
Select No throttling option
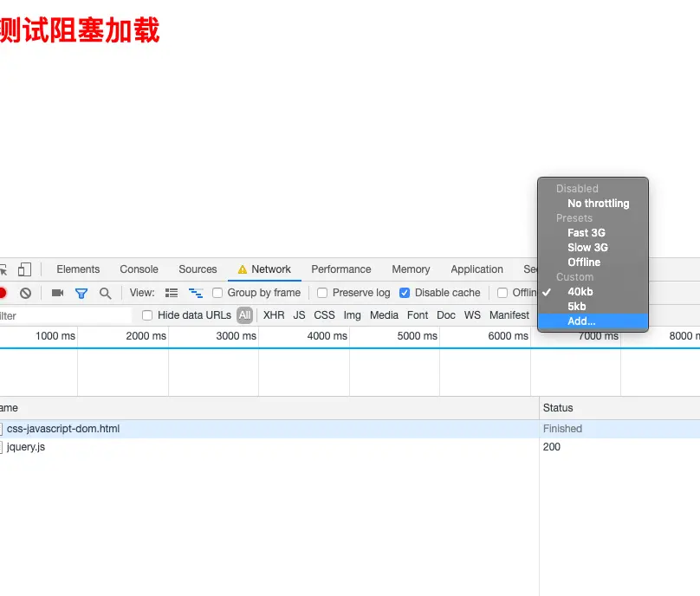[599, 203]
